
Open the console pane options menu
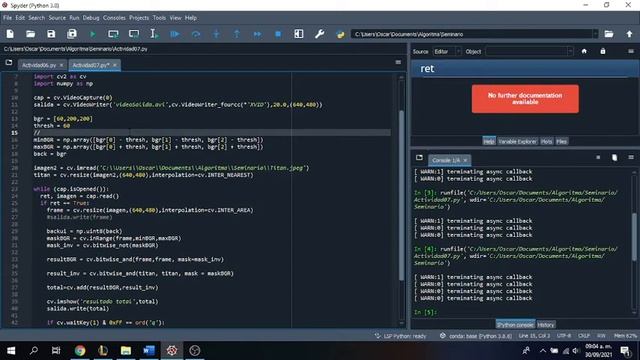click(631, 158)
